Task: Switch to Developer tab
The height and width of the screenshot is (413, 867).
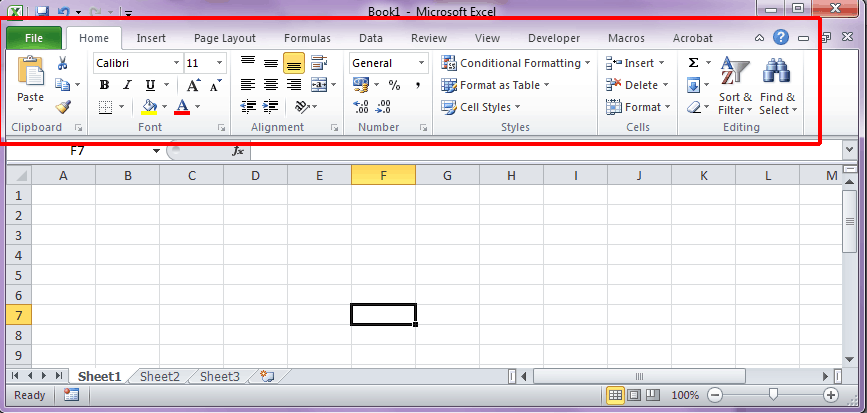Action: click(x=553, y=38)
